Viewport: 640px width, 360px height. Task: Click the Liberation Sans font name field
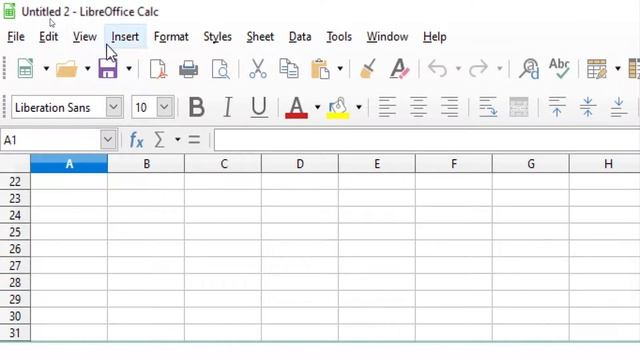click(59, 107)
